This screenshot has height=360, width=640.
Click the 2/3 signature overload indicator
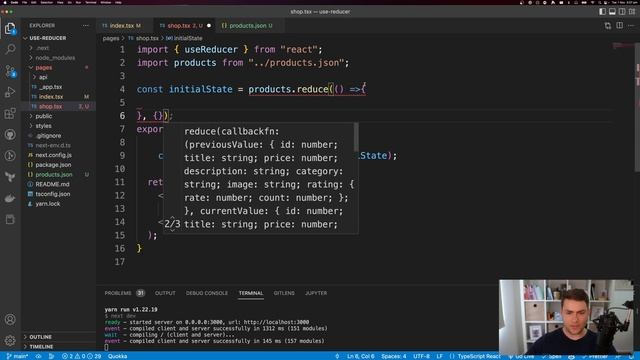[x=172, y=224]
